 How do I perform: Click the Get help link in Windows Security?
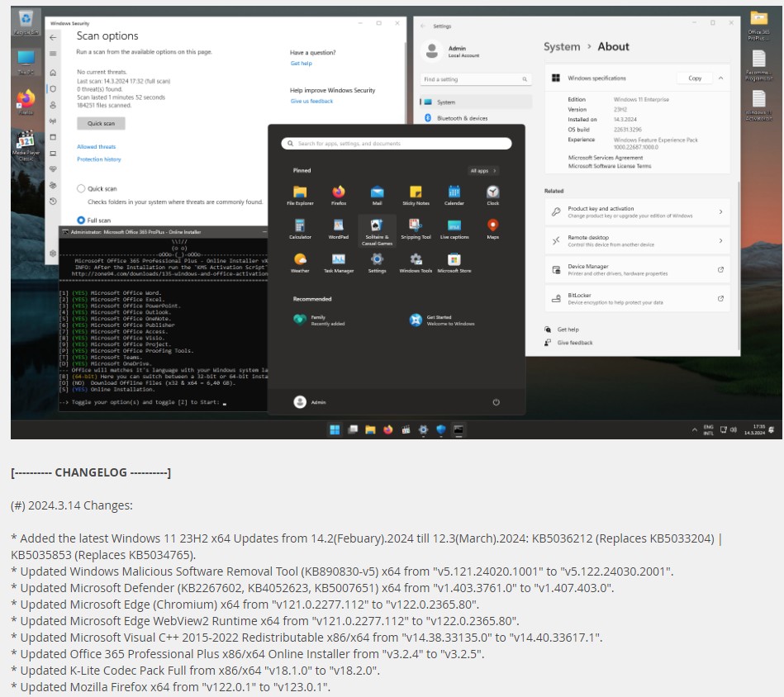301,63
